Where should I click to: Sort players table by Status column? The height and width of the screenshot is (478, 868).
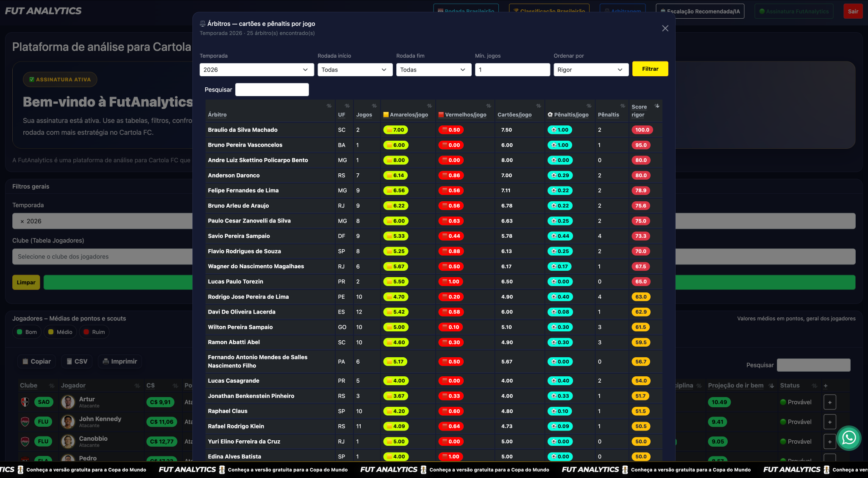[x=798, y=385]
